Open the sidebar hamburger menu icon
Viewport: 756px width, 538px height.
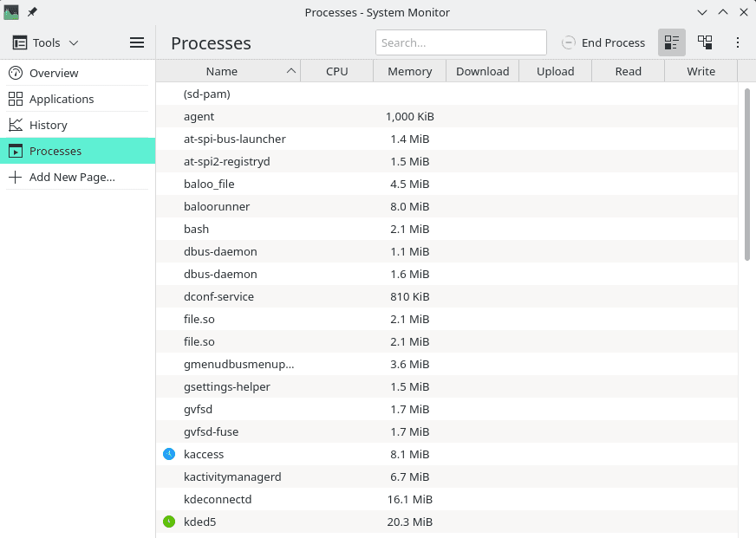click(x=136, y=42)
